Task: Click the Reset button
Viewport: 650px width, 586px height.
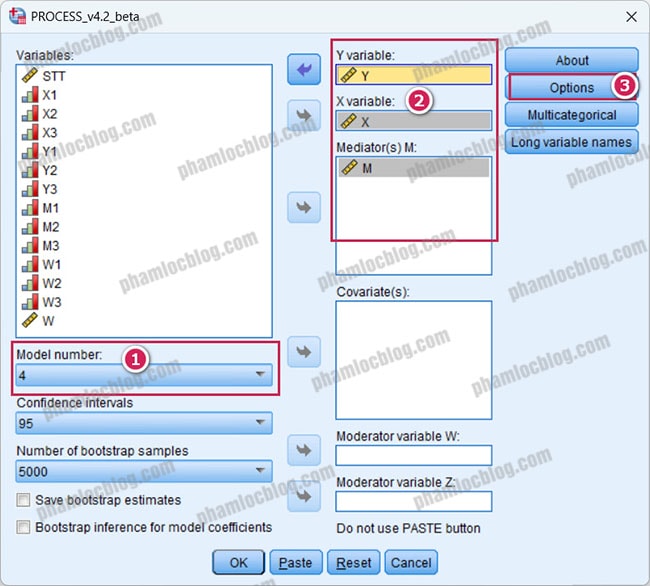Action: pos(354,562)
